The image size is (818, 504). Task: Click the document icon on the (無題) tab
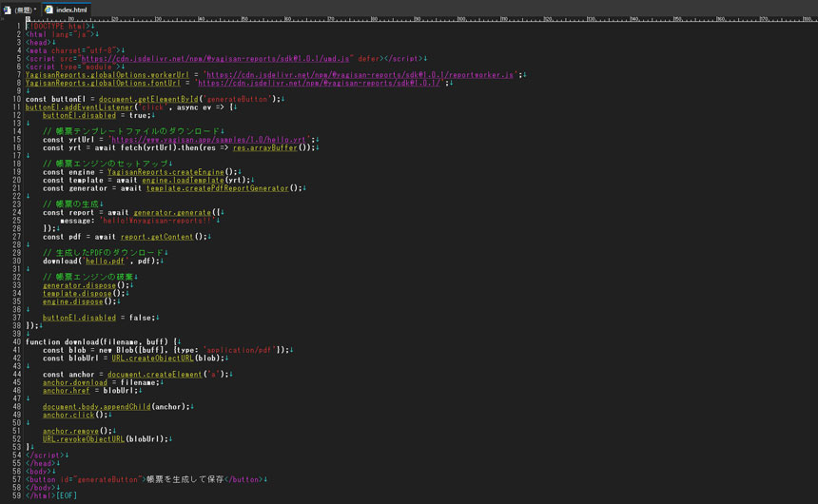8,10
